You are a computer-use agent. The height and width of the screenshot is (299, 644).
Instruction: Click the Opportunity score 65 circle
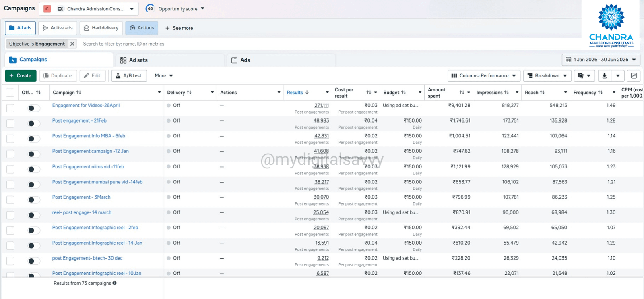(x=150, y=8)
